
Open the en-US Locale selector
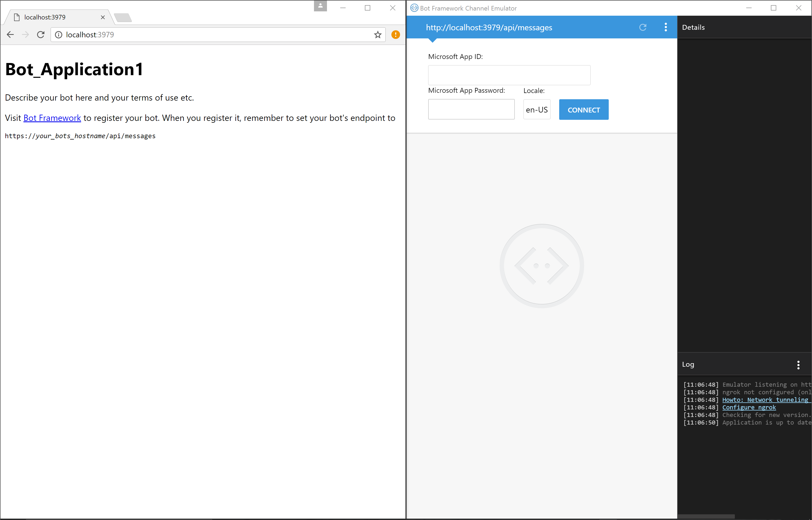coord(537,109)
